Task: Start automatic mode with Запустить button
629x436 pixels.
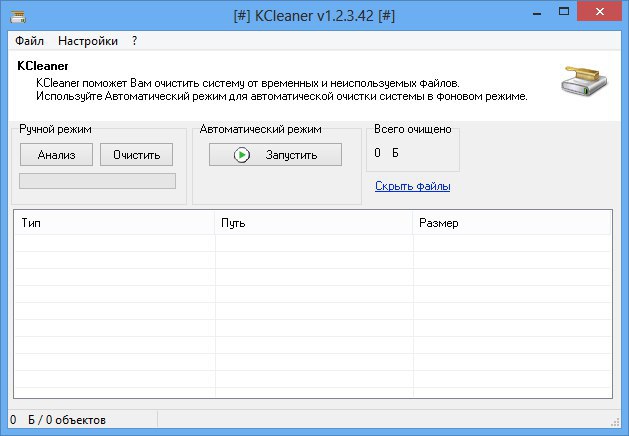Action: [x=275, y=155]
